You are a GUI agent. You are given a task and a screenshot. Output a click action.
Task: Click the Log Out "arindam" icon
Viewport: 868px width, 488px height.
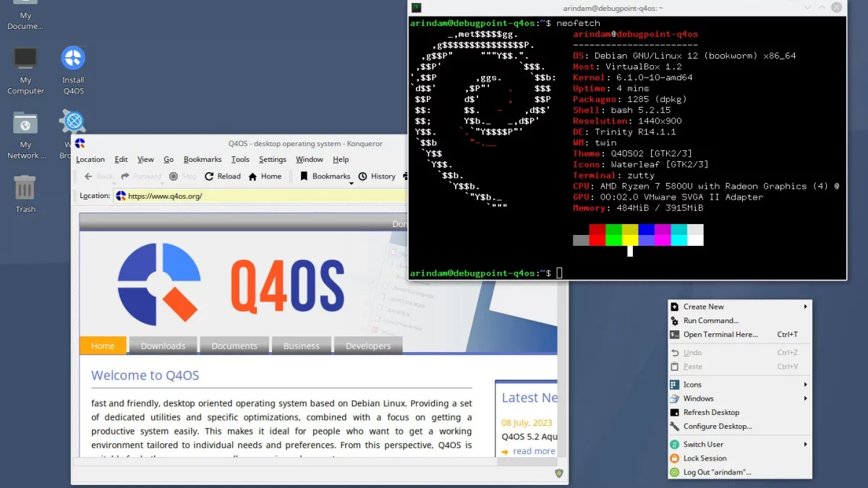(674, 472)
